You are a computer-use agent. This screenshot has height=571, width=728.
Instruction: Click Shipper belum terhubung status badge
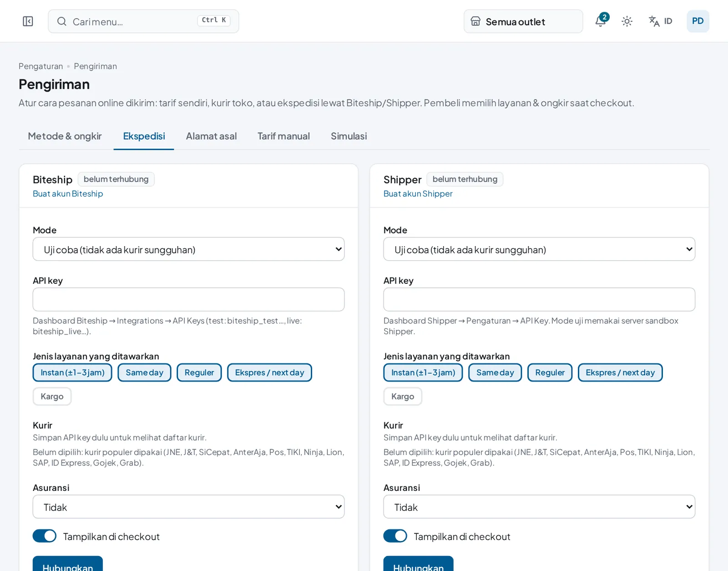(465, 179)
